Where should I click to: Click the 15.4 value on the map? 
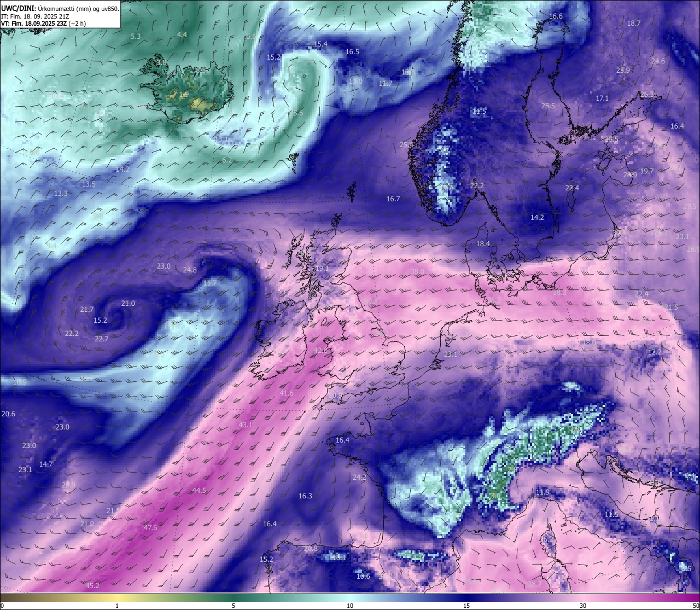(x=321, y=44)
